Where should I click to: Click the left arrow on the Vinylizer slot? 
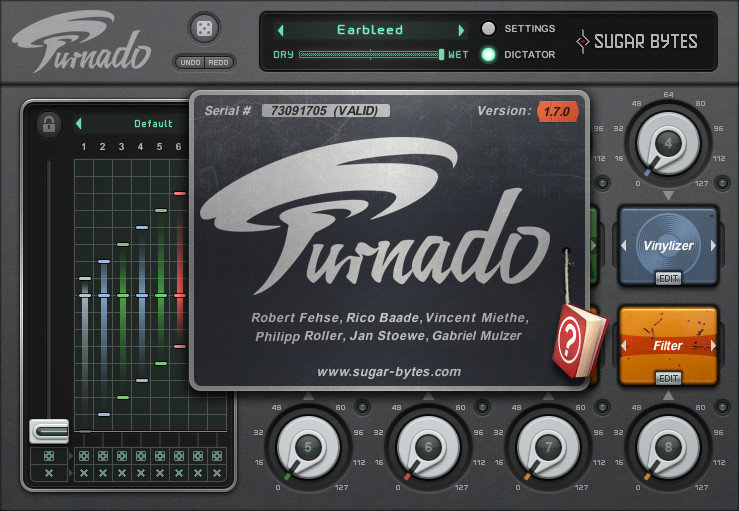tap(624, 246)
